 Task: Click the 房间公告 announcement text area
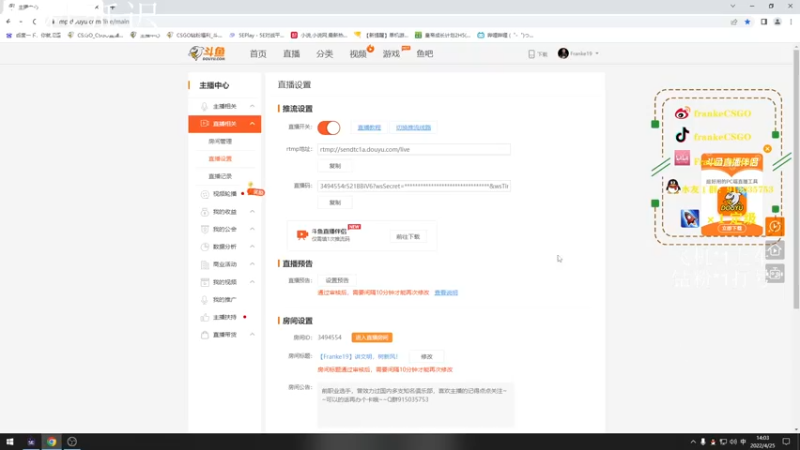[x=415, y=404]
